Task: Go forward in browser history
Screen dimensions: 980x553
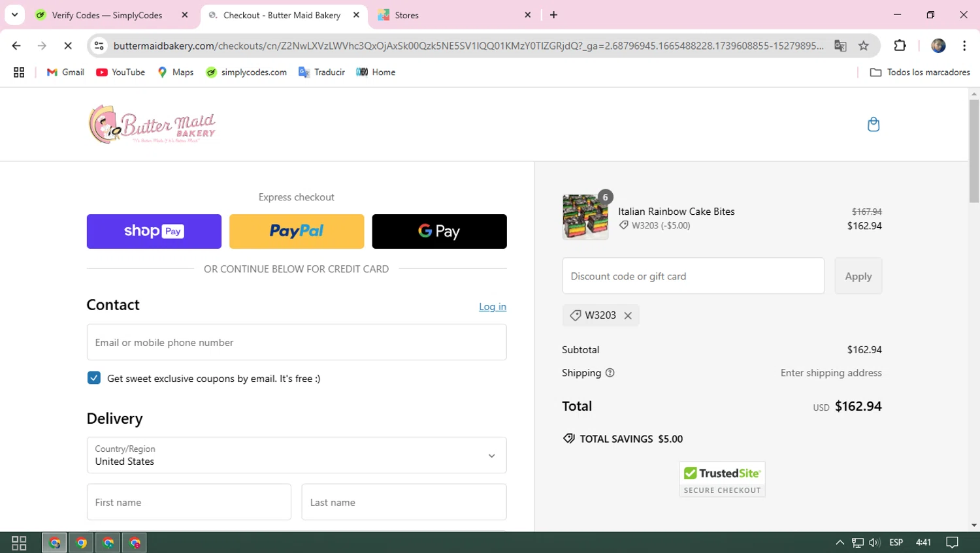Action: tap(42, 46)
